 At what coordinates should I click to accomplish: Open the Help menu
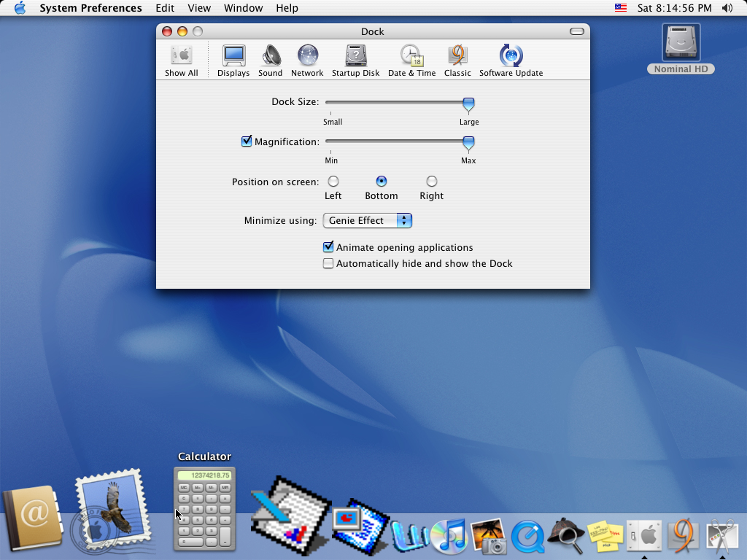point(287,8)
